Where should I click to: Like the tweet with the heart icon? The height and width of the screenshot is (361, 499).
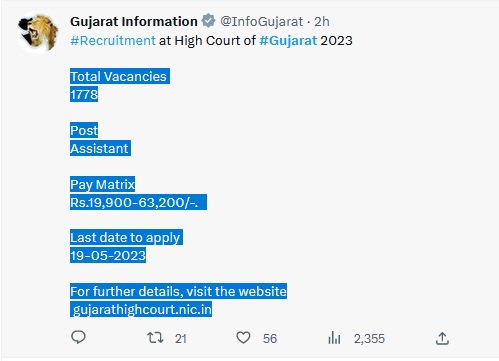[x=243, y=338]
